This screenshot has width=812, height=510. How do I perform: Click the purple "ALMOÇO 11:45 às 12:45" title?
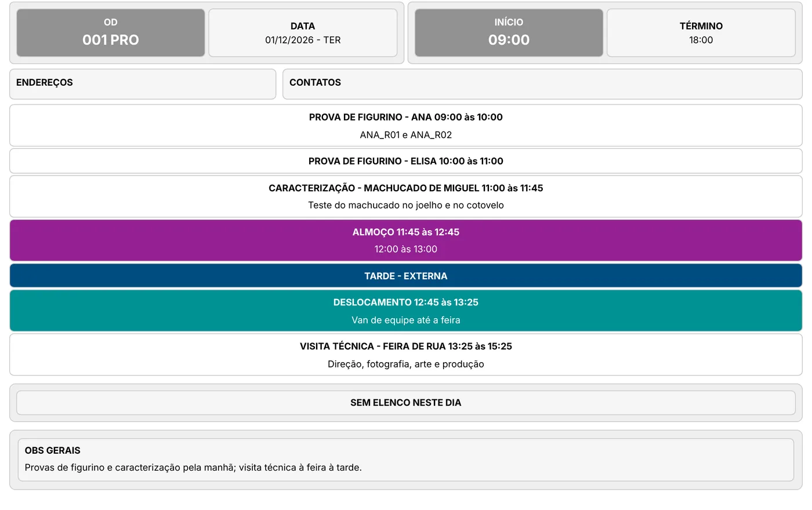[x=406, y=232]
